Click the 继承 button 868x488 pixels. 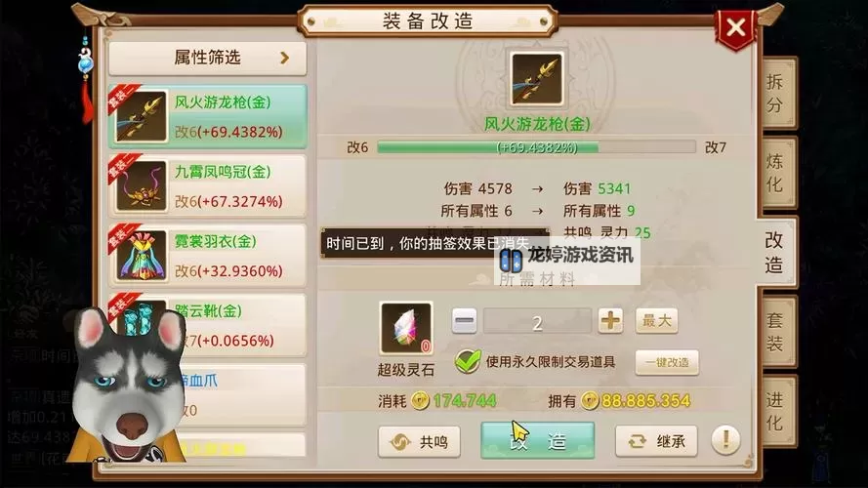656,441
